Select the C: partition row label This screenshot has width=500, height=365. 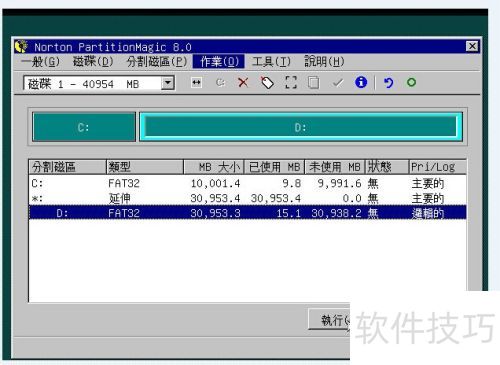pyautogui.click(x=37, y=184)
